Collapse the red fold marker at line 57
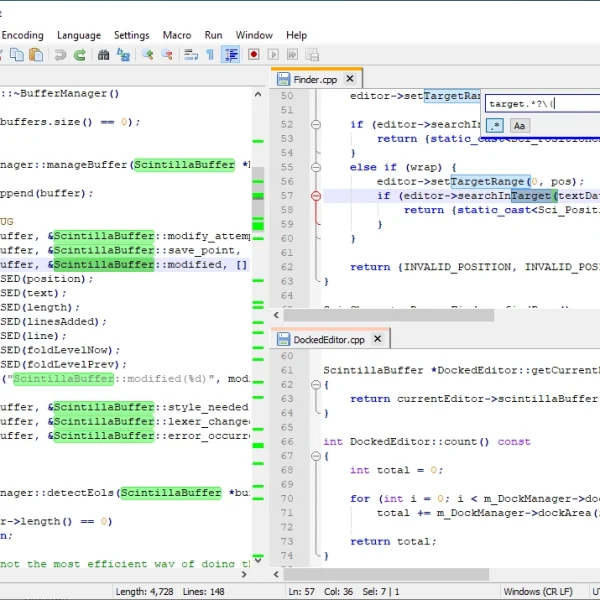600x600 pixels. pos(316,196)
